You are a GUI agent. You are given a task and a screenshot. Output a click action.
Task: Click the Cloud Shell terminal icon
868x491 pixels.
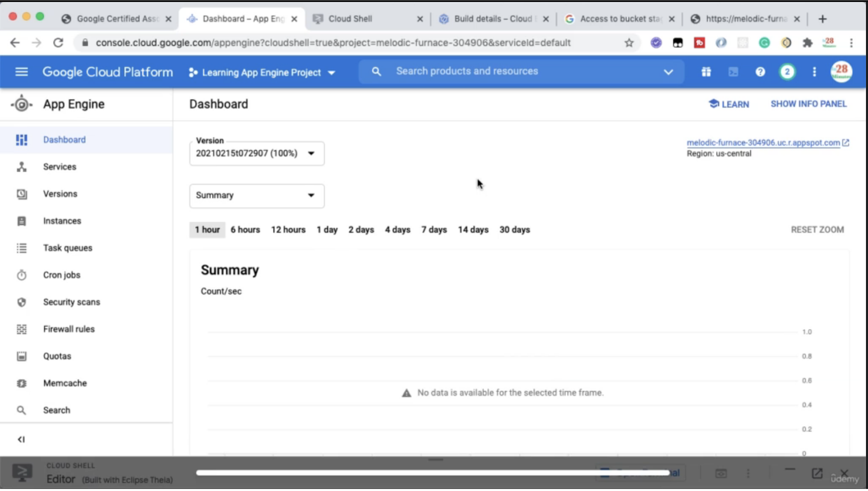click(22, 472)
